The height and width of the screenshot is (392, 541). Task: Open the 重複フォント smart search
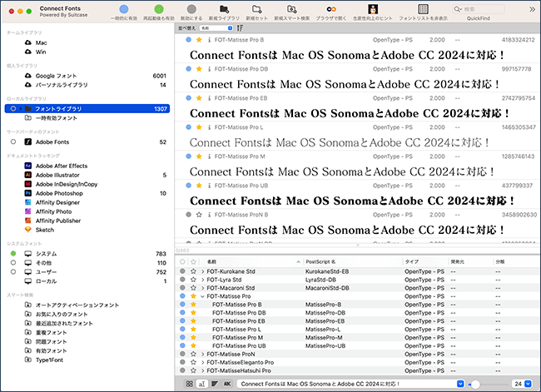click(51, 333)
